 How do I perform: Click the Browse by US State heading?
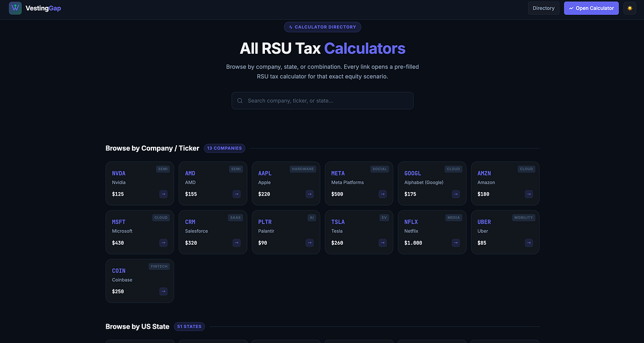pos(137,326)
